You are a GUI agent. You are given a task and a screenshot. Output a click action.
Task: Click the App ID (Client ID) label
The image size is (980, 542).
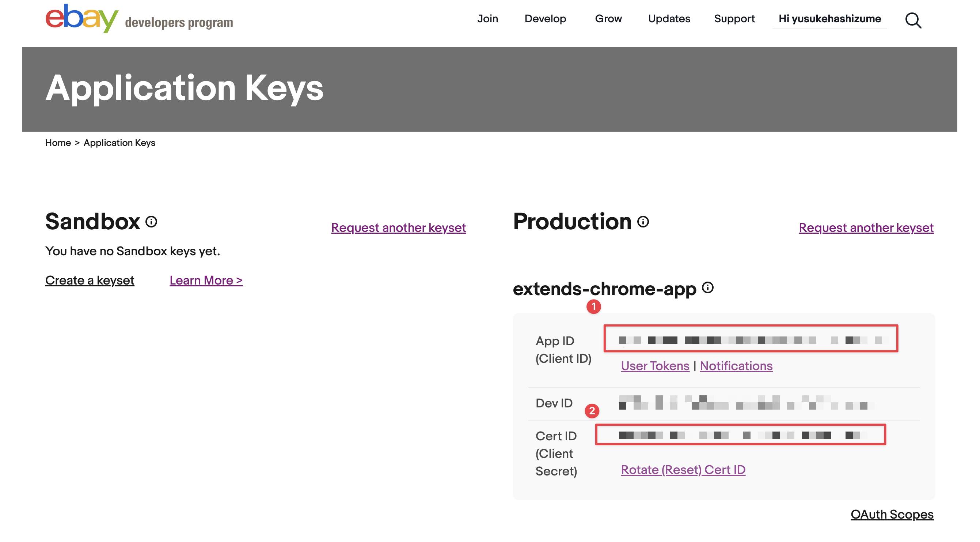click(563, 350)
